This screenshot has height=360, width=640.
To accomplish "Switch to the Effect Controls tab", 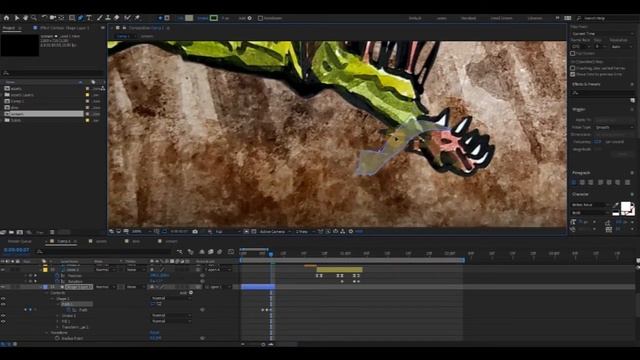I will tap(64, 28).
